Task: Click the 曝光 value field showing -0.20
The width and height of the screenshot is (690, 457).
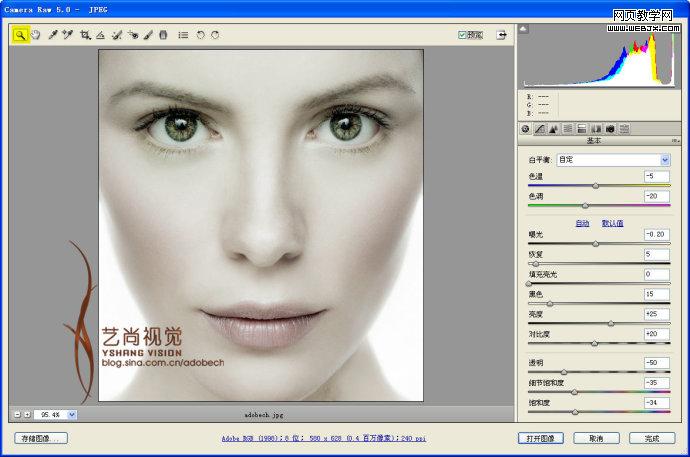Action: (x=657, y=234)
